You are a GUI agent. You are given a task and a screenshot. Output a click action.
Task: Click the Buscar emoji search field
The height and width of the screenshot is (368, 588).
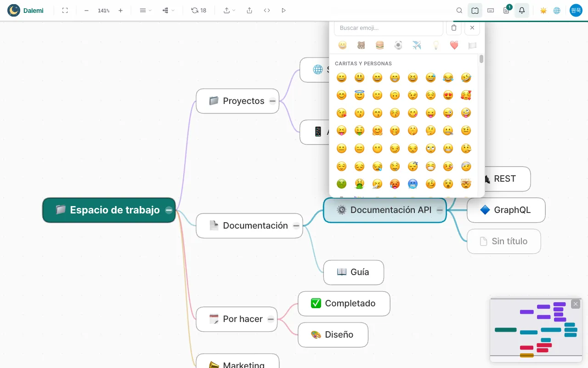pos(389,28)
